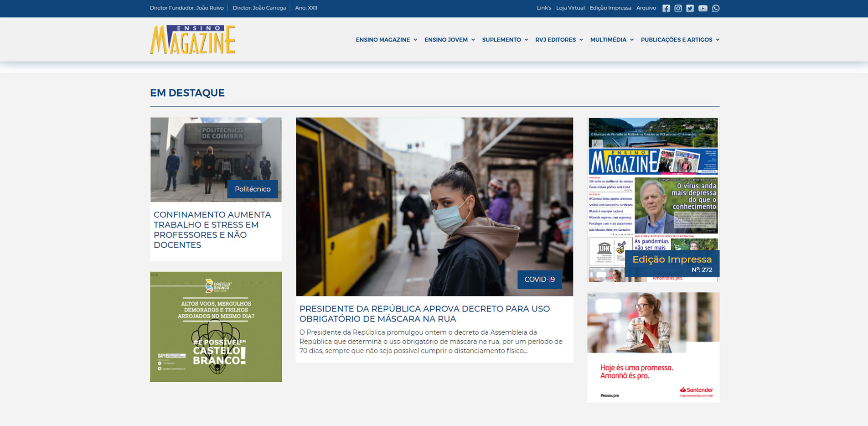Image resolution: width=868 pixels, height=426 pixels.
Task: Expand the Ensino Jovem dropdown menu
Action: click(x=449, y=40)
